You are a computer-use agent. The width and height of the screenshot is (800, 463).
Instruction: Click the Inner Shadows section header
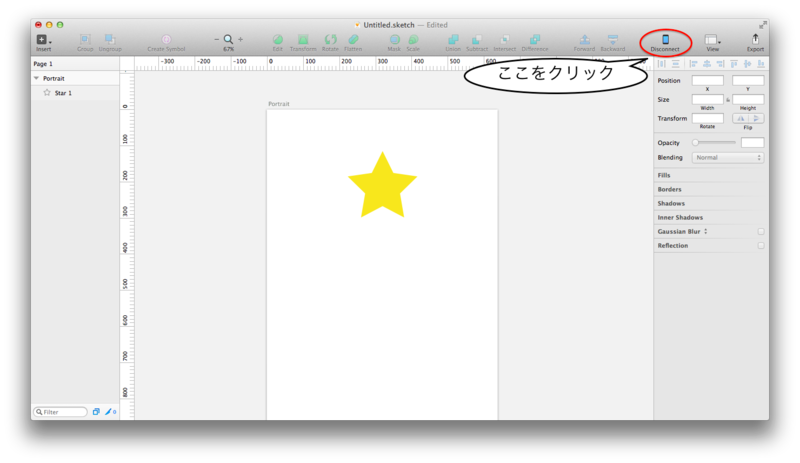pos(680,217)
